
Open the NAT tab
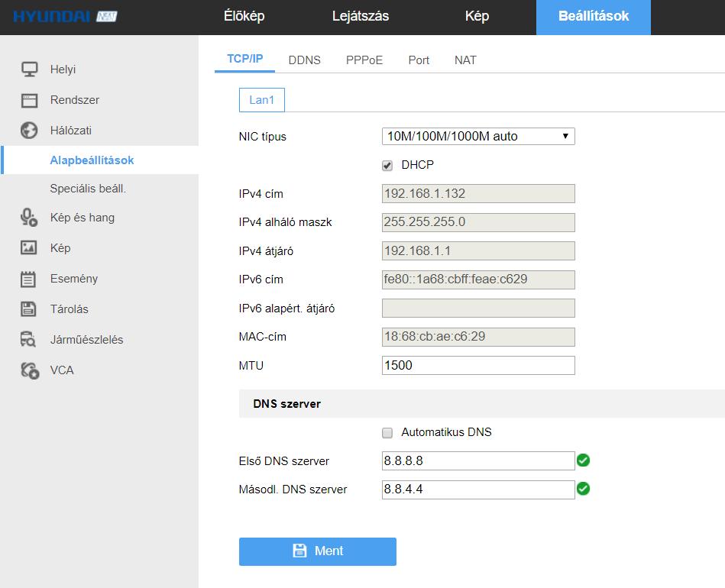click(465, 60)
